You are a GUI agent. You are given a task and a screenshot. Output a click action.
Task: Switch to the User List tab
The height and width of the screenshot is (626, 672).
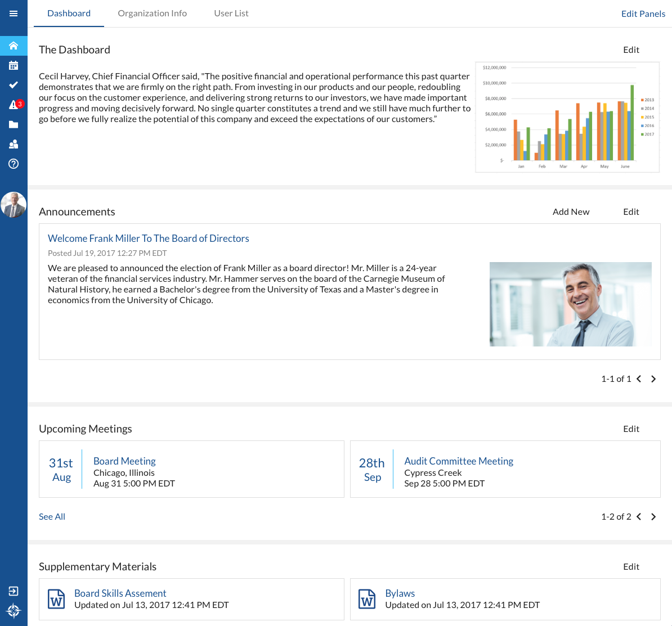pos(231,13)
